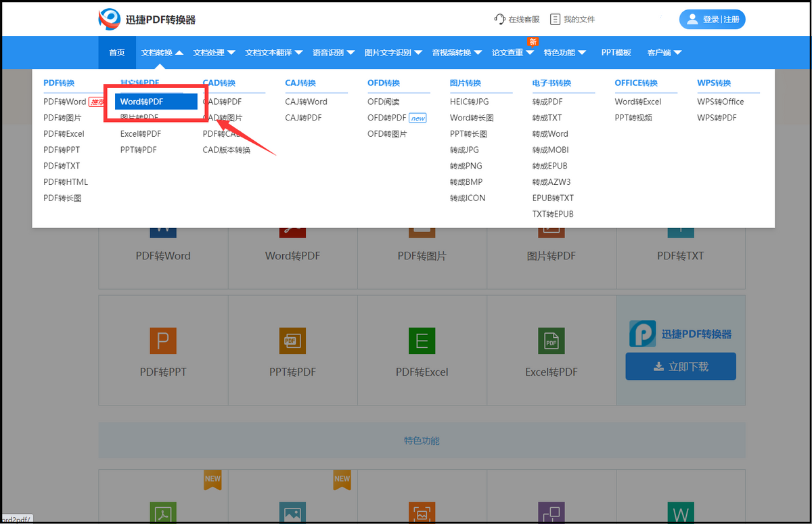This screenshot has height=524, width=812.
Task: Select TXT转EPUB menu entry
Action: (553, 214)
